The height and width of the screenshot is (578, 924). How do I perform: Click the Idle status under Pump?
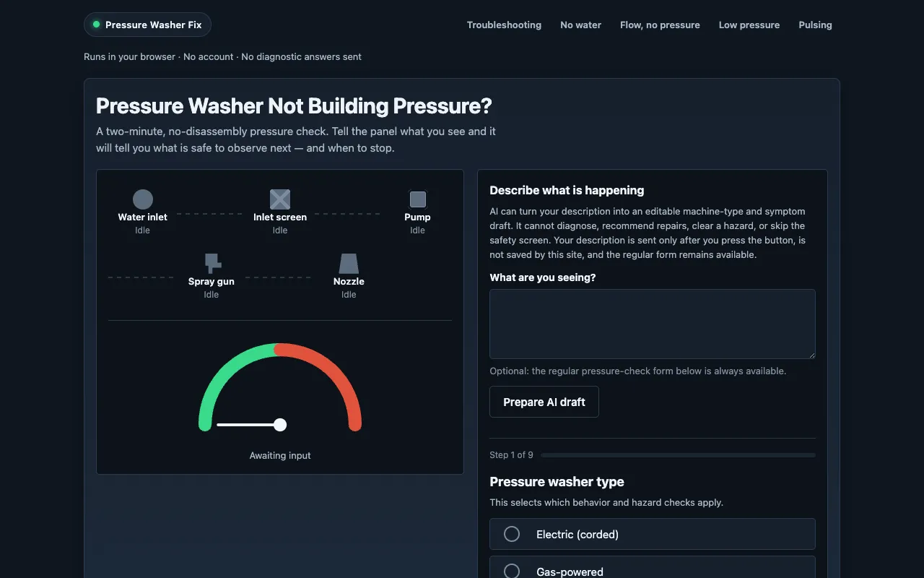(417, 230)
